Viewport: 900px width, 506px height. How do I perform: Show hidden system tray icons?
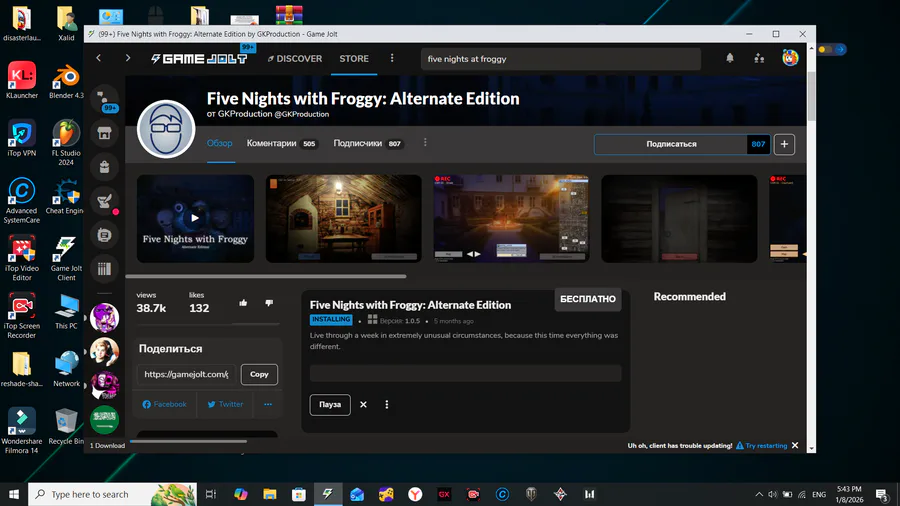(x=759, y=494)
